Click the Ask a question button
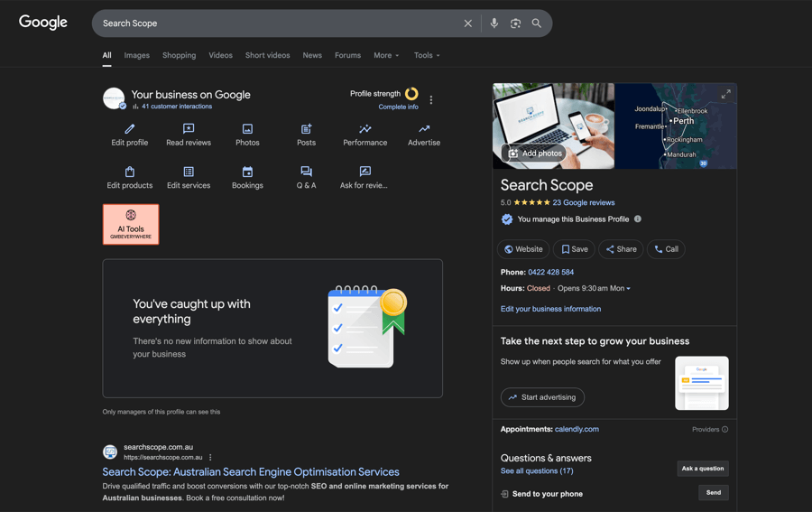Screen dimensions: 812x512 click(x=703, y=469)
